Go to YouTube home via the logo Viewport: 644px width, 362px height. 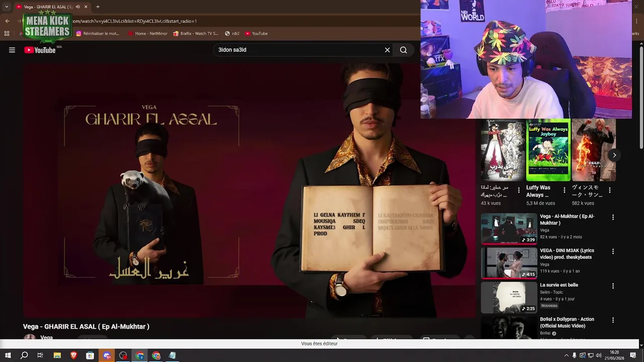click(x=40, y=50)
